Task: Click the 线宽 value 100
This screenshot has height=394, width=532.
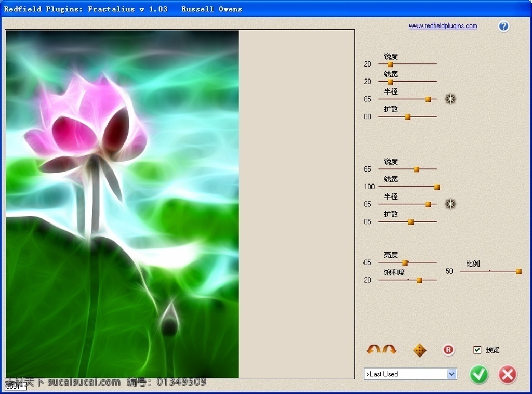Action: 369,186
